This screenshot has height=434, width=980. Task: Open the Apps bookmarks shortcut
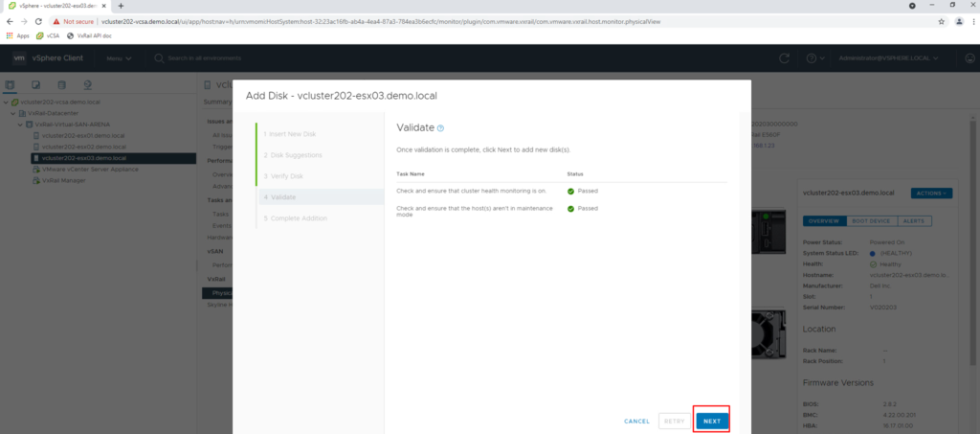click(17, 35)
